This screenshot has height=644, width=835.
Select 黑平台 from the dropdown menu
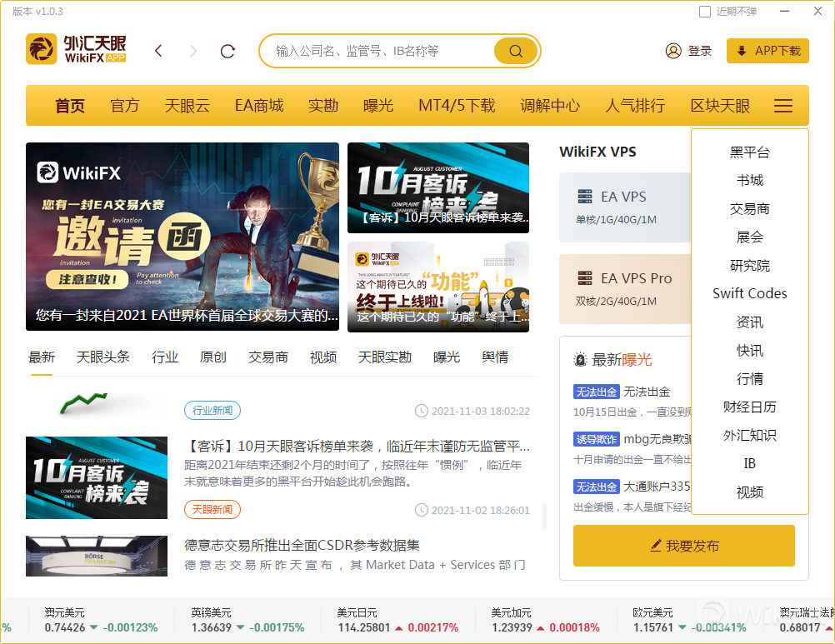pos(750,152)
